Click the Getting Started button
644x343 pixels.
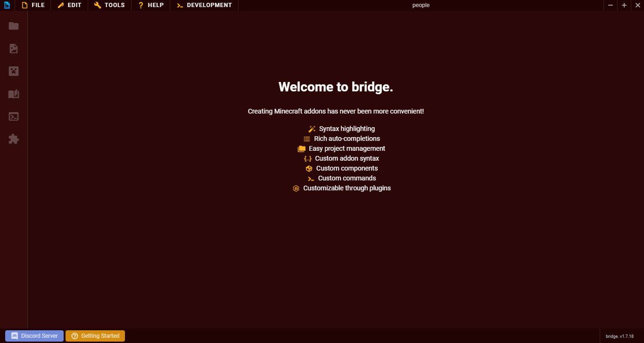point(95,336)
